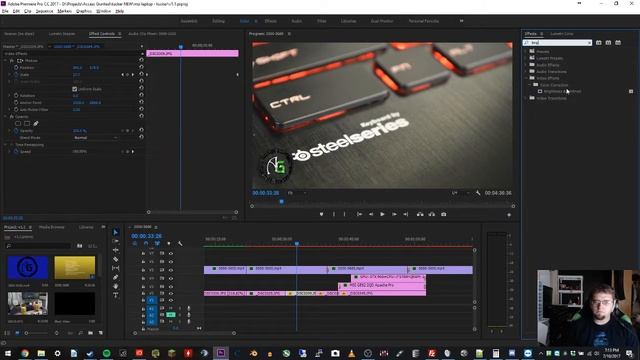The height and width of the screenshot is (360, 640).
Task: Select the Track Select Forward tool
Action: [116, 241]
